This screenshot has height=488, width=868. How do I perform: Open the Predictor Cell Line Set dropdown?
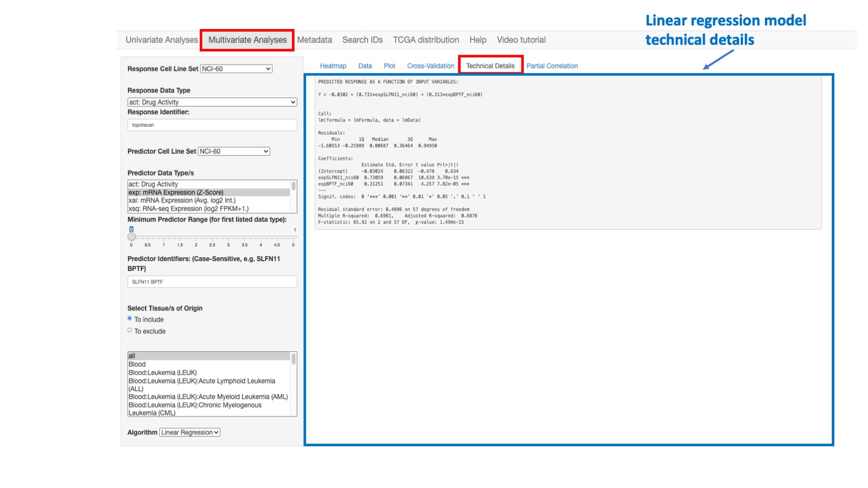coord(234,151)
